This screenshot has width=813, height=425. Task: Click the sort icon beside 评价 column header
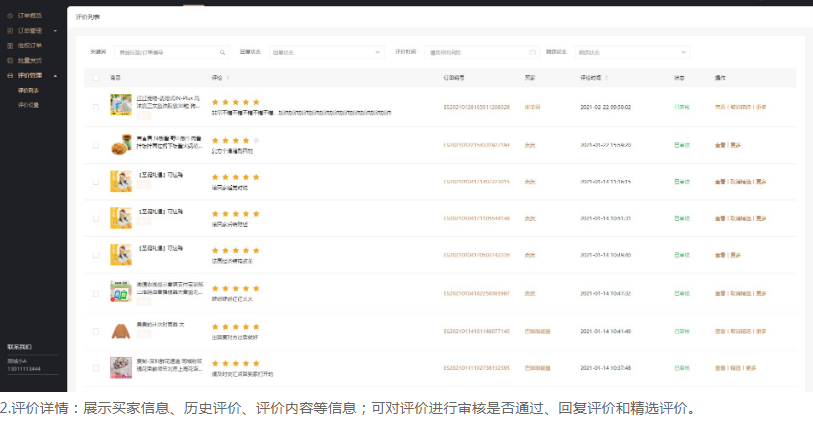228,77
